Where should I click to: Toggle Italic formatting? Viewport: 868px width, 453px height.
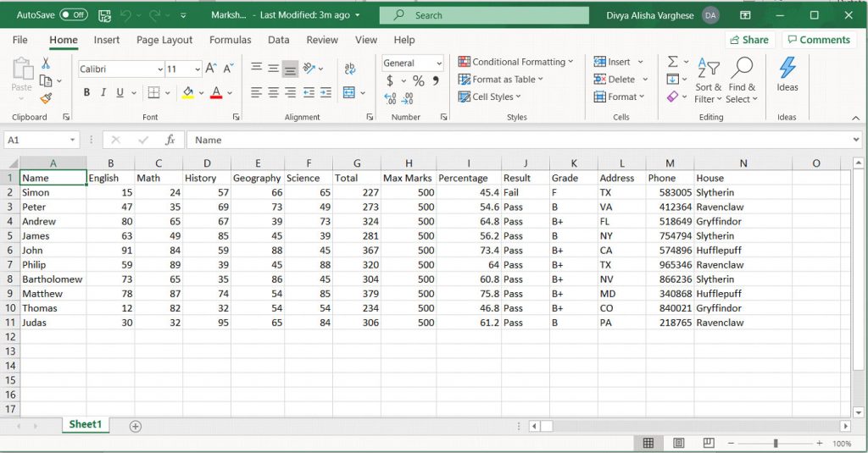point(103,93)
